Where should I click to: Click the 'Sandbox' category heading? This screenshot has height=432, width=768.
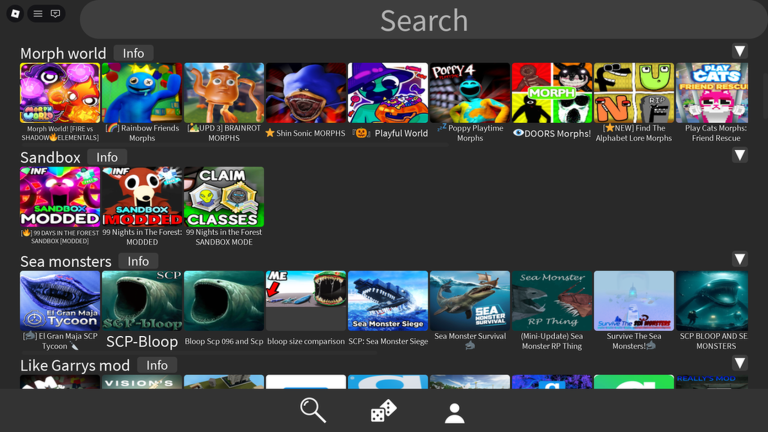(x=50, y=158)
